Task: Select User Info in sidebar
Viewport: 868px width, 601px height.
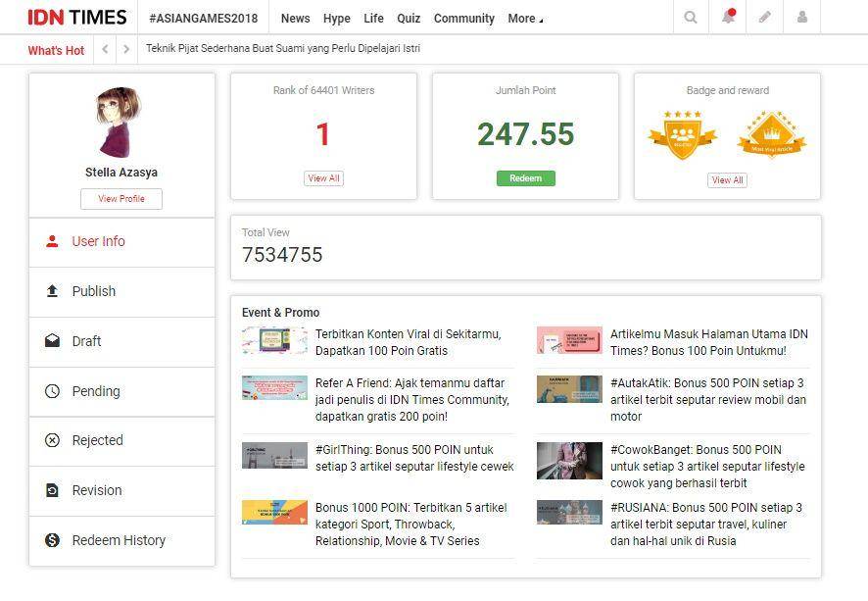Action: click(x=121, y=241)
